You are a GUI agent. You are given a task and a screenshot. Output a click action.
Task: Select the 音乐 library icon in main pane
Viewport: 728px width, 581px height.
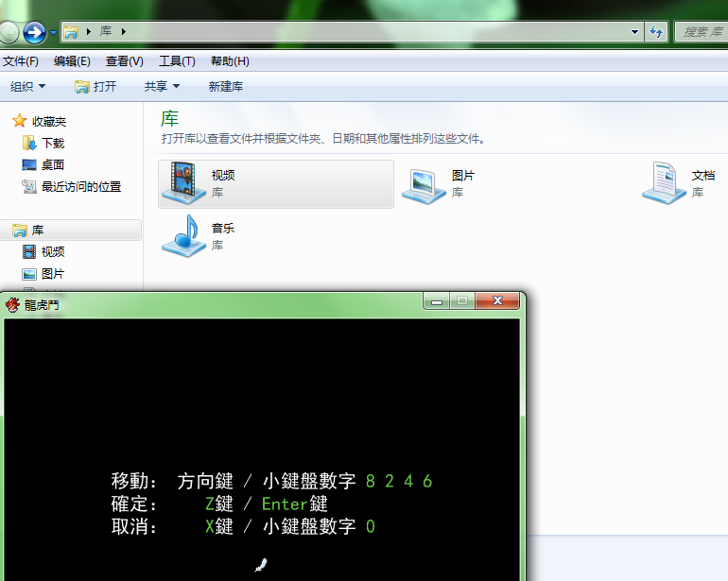[183, 236]
